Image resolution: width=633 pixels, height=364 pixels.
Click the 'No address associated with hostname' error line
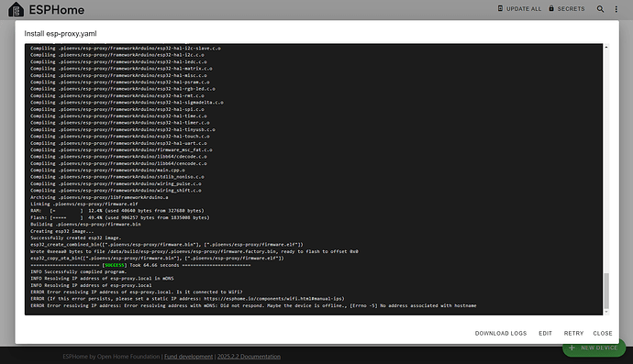pos(253,305)
